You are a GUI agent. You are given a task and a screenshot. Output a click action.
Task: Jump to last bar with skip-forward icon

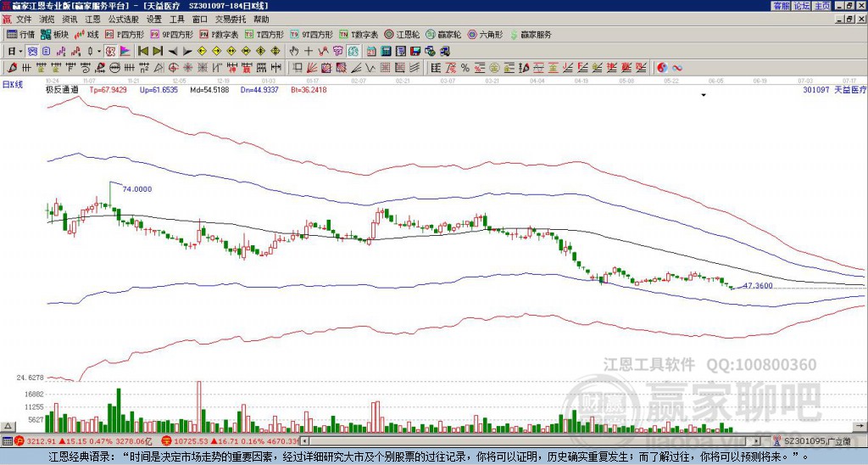158,52
